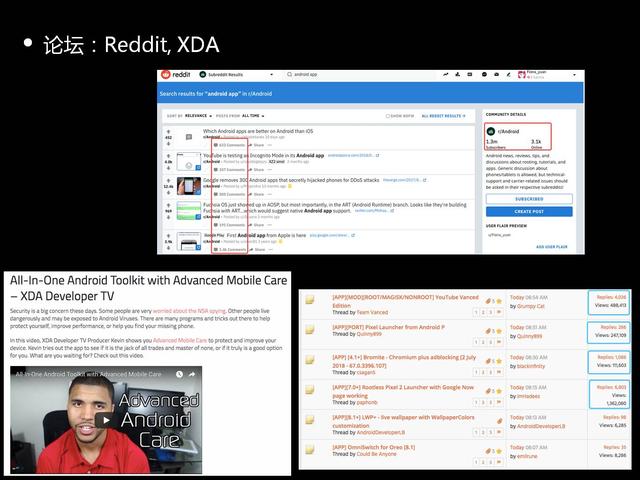The width and height of the screenshot is (640, 480).
Task: Open the Bromite Chromium adblocking thread
Action: (405, 356)
